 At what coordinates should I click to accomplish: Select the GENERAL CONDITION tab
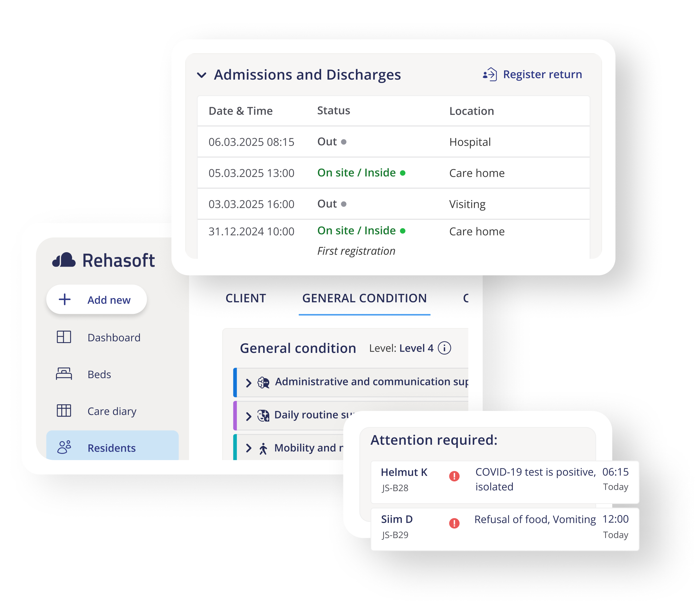[x=364, y=298]
